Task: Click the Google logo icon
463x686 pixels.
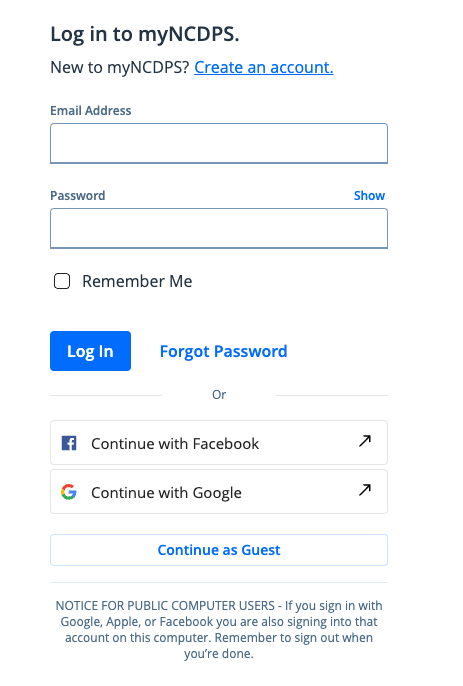Action: point(69,492)
